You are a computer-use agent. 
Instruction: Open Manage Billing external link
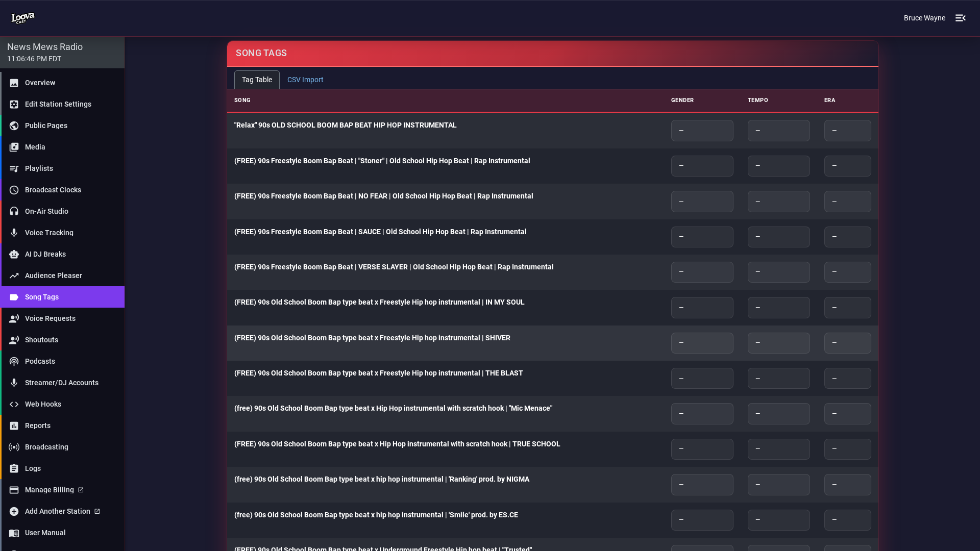pyautogui.click(x=54, y=490)
